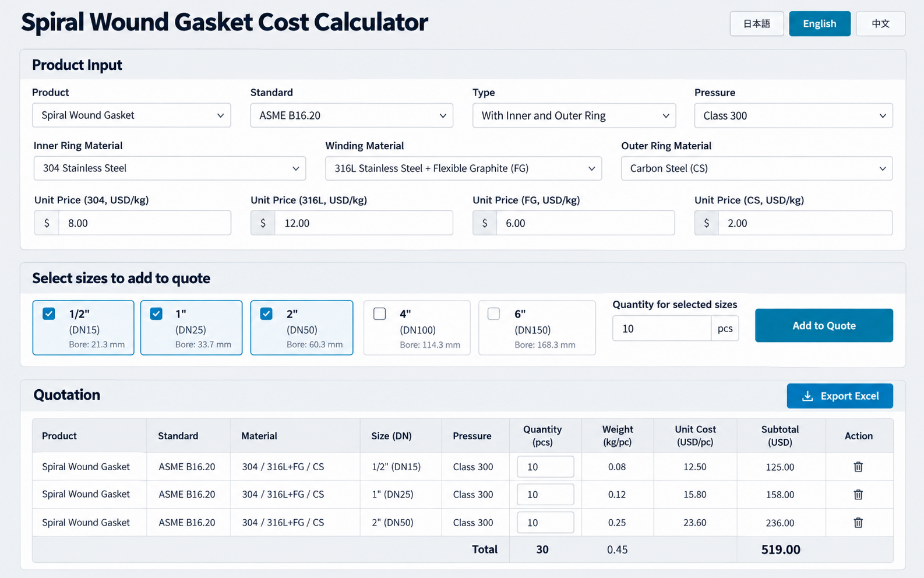Edit the 316L unit price field
This screenshot has height=578, width=924.
364,223
